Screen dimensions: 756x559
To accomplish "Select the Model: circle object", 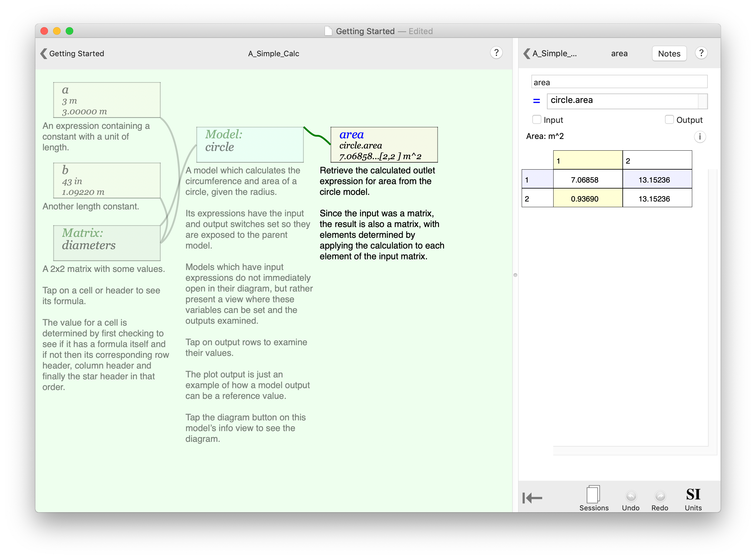I will (250, 145).
